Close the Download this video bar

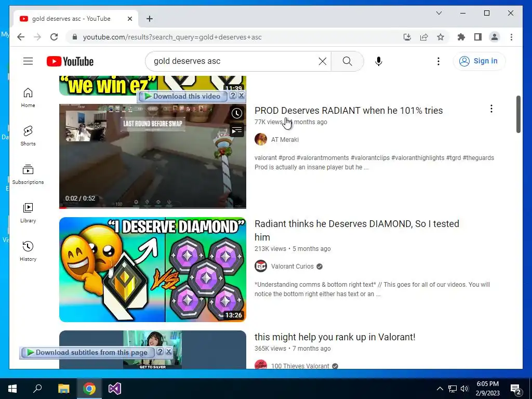point(241,96)
